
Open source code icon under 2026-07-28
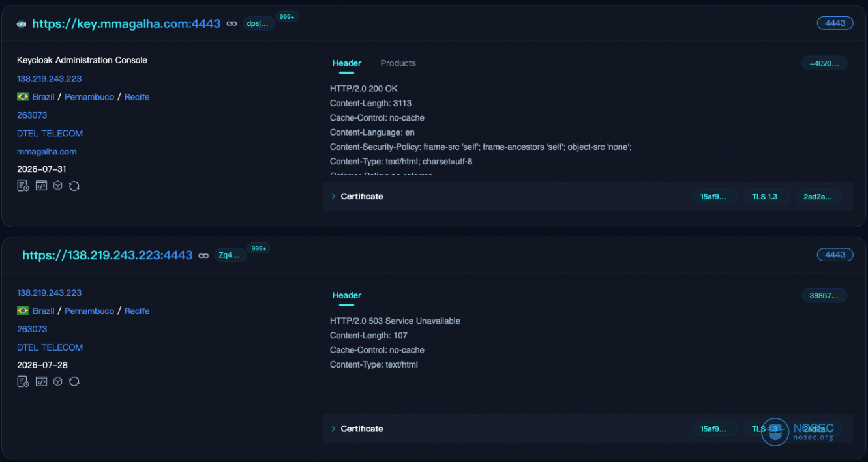[x=41, y=381]
